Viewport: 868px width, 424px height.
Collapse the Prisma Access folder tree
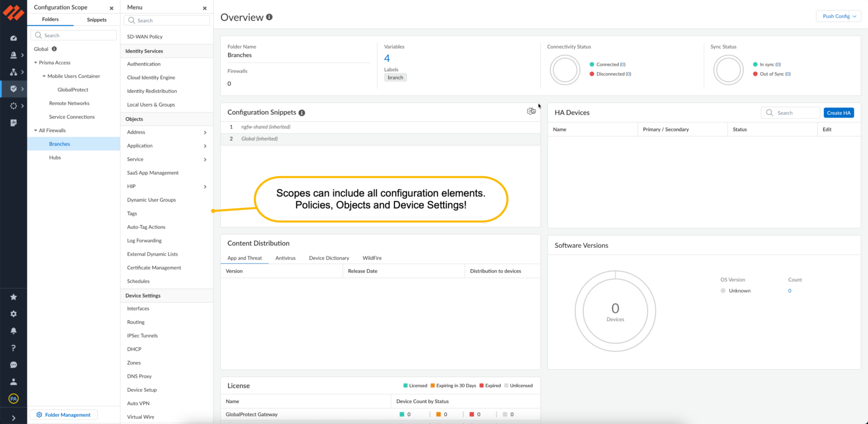tap(36, 62)
